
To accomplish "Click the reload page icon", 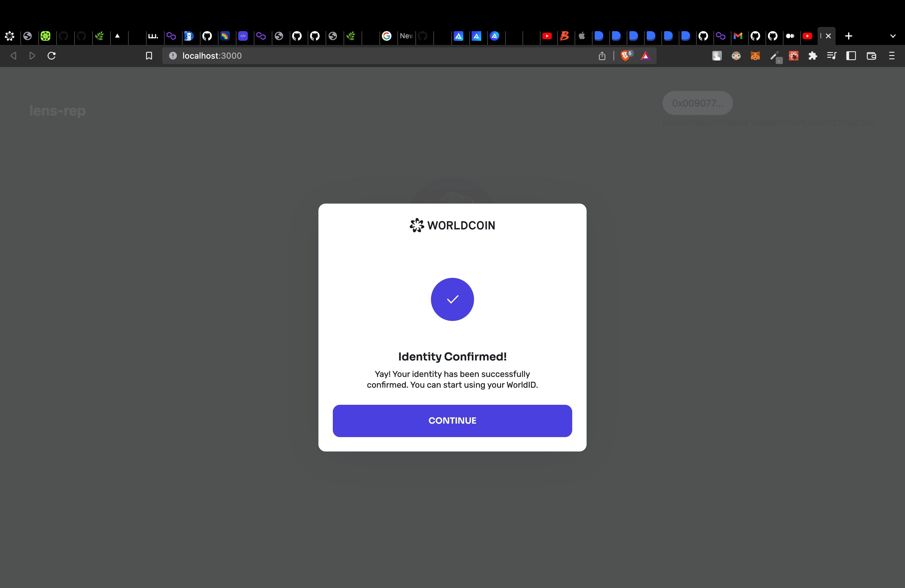I will tap(52, 55).
